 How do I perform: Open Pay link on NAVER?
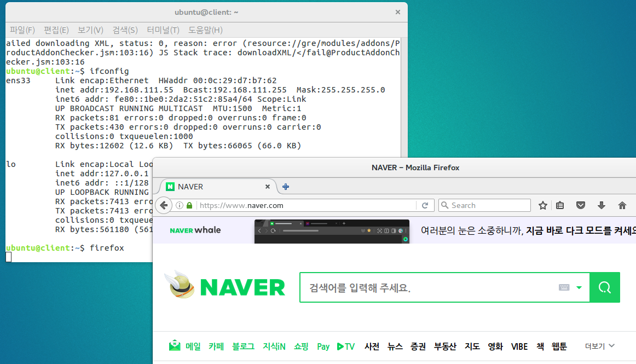click(x=323, y=346)
